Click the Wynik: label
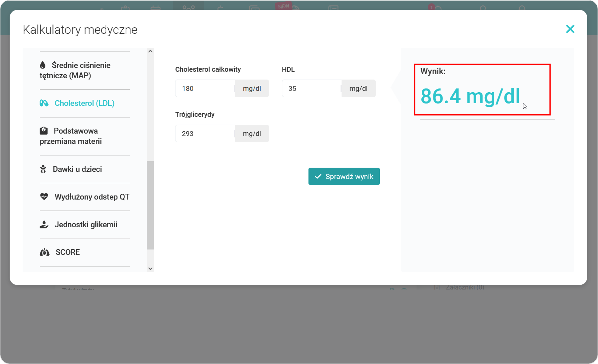This screenshot has width=598, height=364. (433, 71)
